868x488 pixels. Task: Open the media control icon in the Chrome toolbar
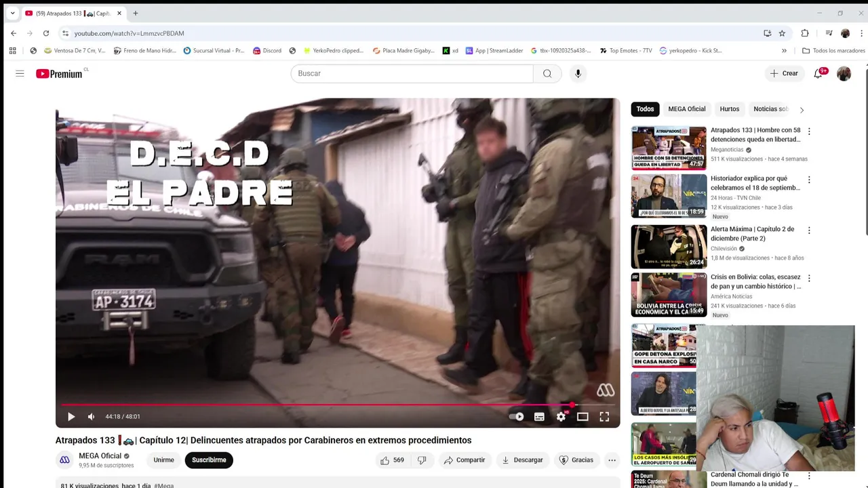point(829,33)
